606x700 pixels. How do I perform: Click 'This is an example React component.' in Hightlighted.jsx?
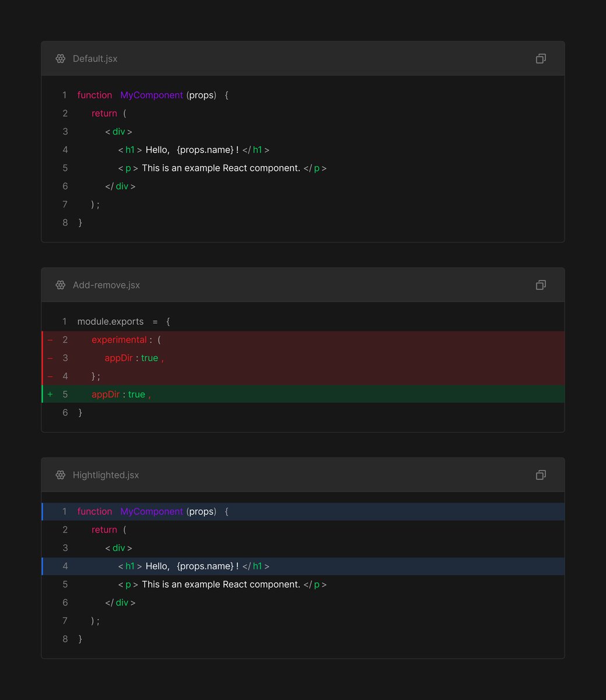pyautogui.click(x=221, y=584)
